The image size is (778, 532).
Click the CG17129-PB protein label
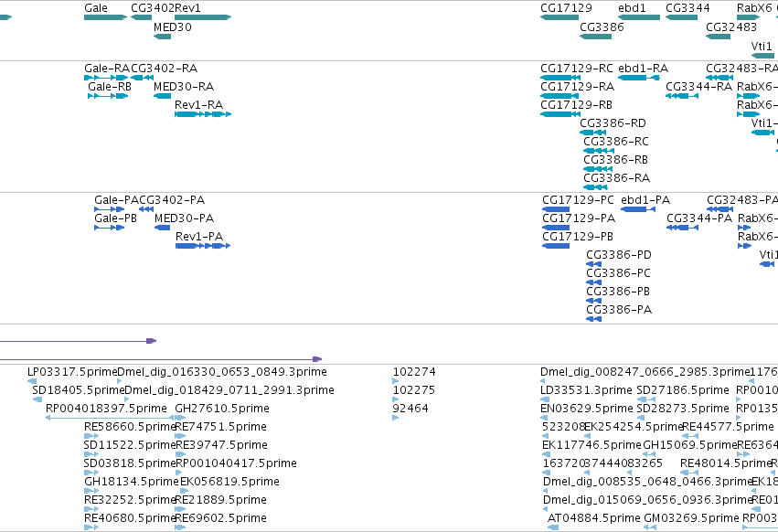click(x=578, y=237)
